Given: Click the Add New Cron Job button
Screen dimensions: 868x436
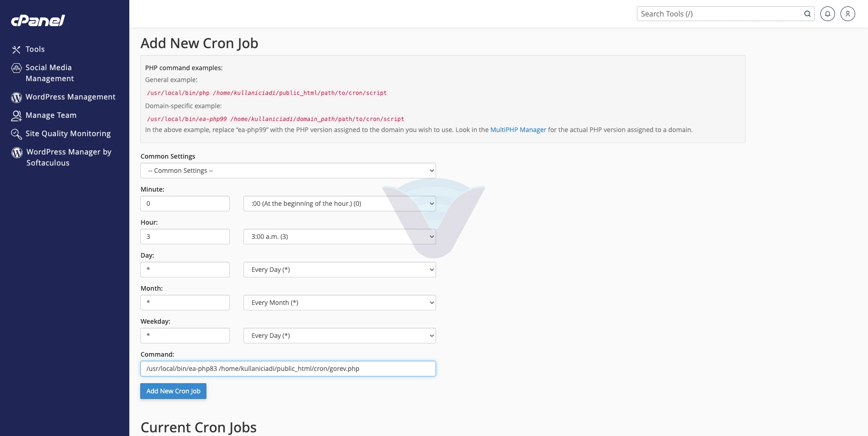Looking at the screenshot, I should [173, 391].
